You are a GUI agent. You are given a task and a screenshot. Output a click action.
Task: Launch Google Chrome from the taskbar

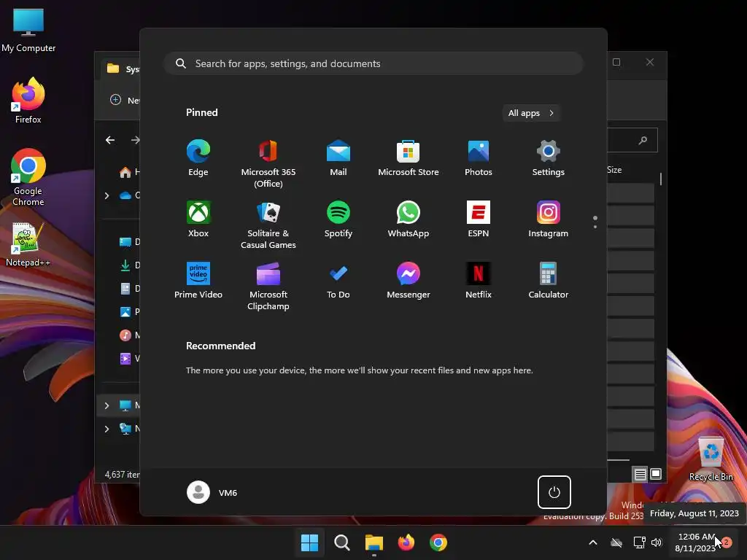click(x=438, y=542)
